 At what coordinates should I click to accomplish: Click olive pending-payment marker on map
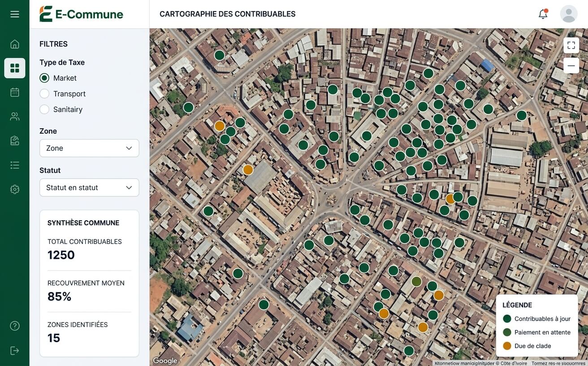click(416, 281)
